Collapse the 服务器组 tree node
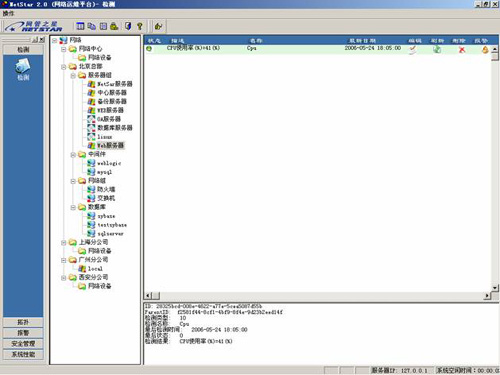The width and height of the screenshot is (500, 375). pos(73,76)
